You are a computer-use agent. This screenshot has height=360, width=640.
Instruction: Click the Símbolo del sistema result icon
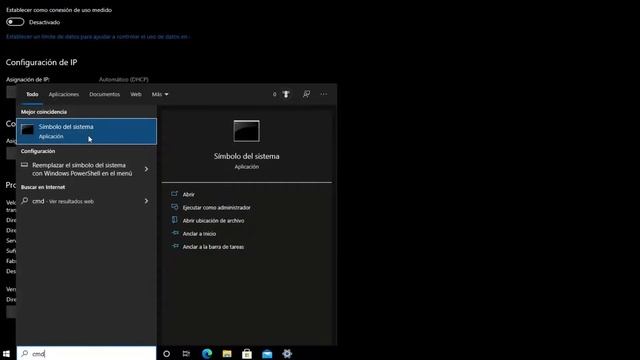(x=27, y=130)
